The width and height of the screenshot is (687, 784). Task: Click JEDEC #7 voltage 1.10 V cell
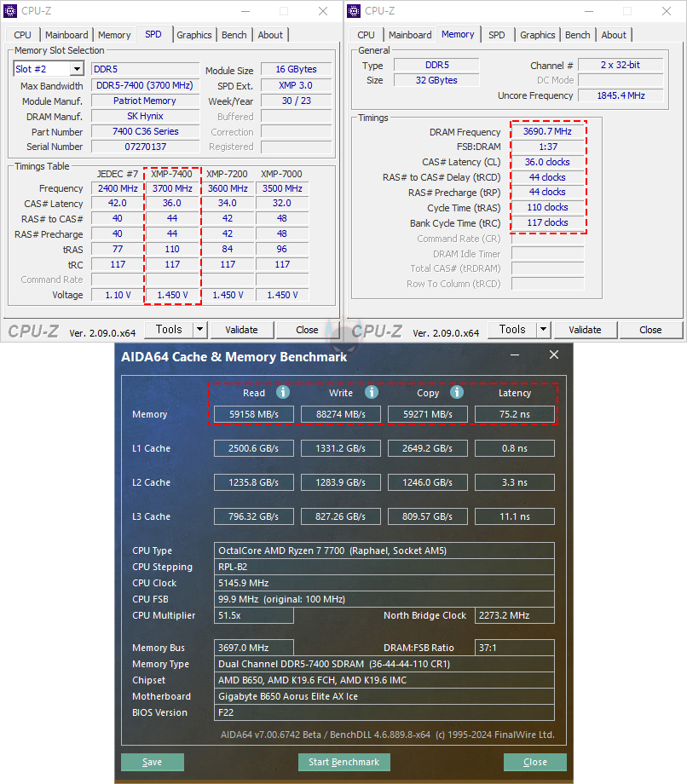click(x=118, y=295)
